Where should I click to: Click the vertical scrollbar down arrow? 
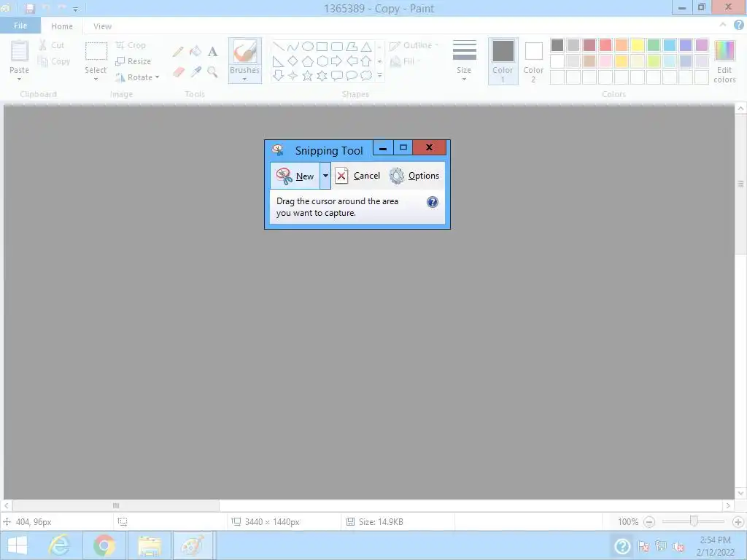(x=740, y=493)
